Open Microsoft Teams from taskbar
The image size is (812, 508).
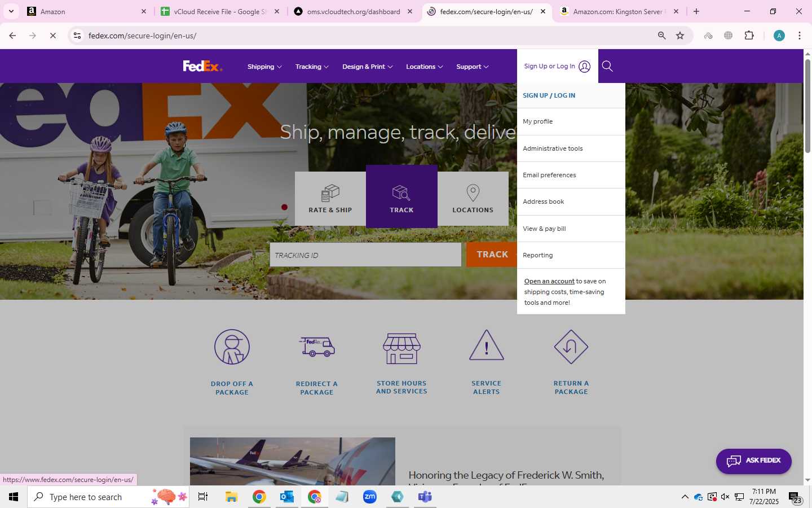[x=425, y=497]
